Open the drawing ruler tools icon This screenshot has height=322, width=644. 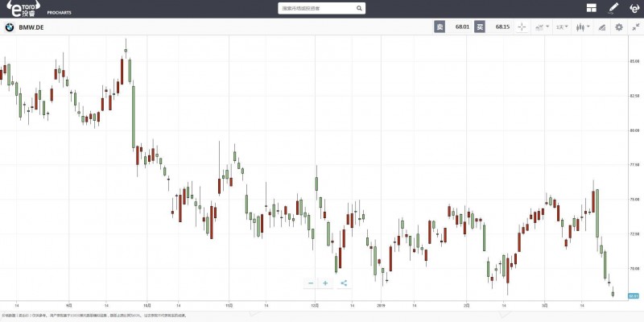tap(601, 27)
